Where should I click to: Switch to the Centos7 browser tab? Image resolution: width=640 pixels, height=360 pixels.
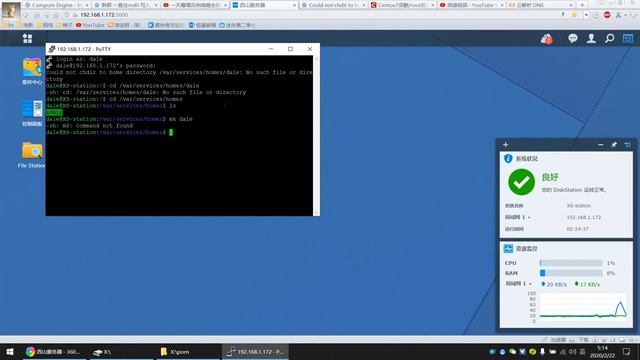(x=402, y=5)
